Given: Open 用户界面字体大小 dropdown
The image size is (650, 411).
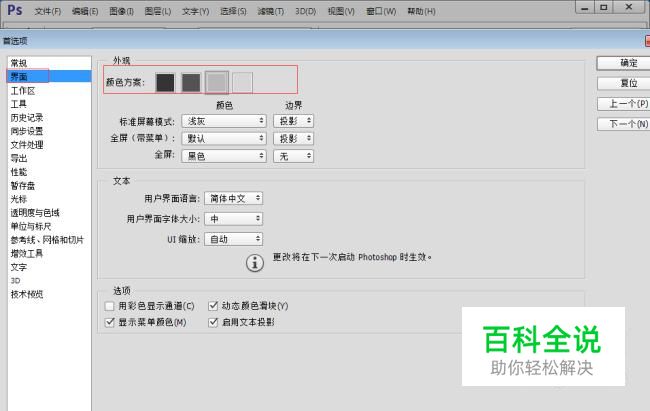Looking at the screenshot, I should point(233,219).
